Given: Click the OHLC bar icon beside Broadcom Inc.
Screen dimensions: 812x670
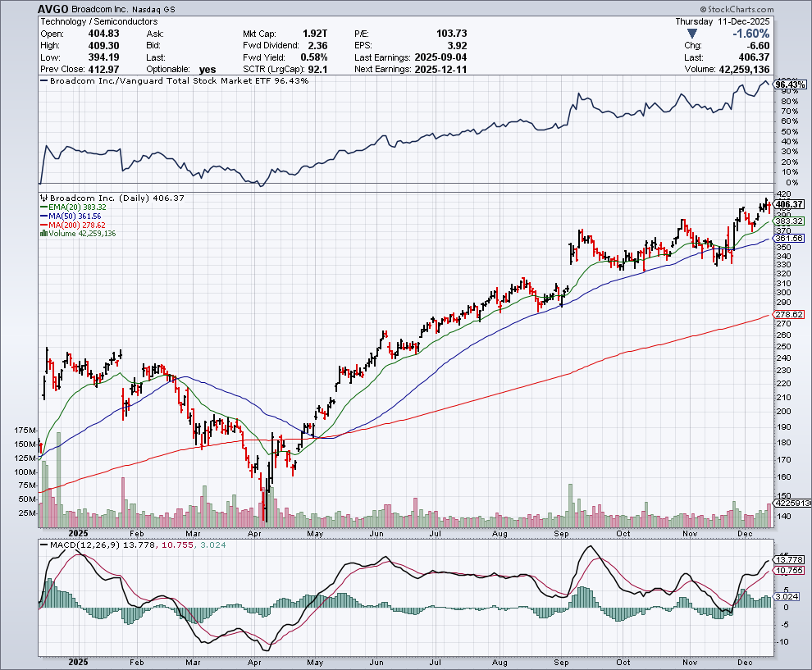Looking at the screenshot, I should pyautogui.click(x=43, y=198).
